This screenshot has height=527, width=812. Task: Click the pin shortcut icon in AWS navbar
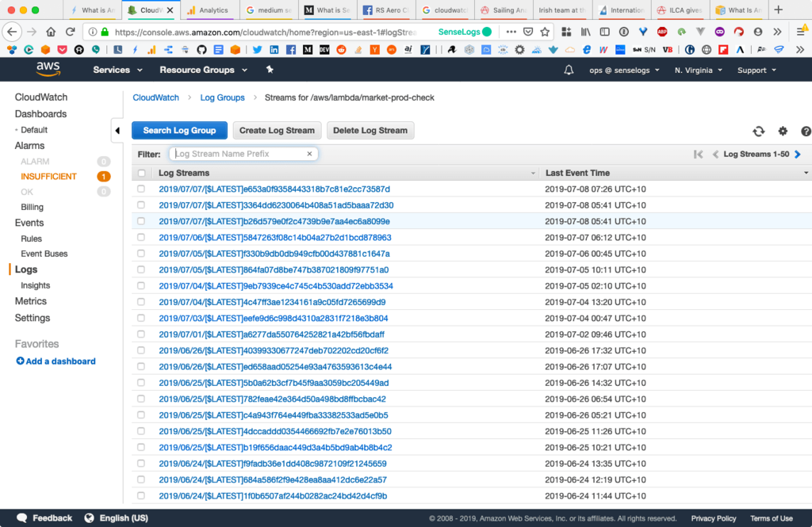tap(270, 70)
